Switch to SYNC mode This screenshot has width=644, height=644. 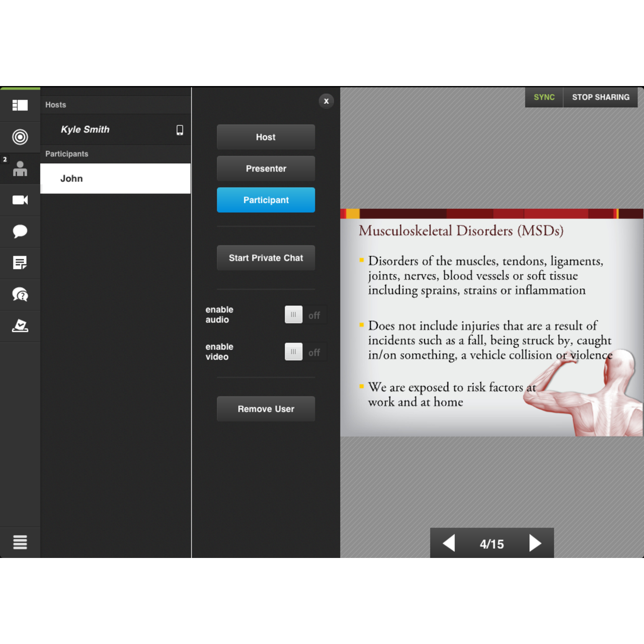[543, 97]
